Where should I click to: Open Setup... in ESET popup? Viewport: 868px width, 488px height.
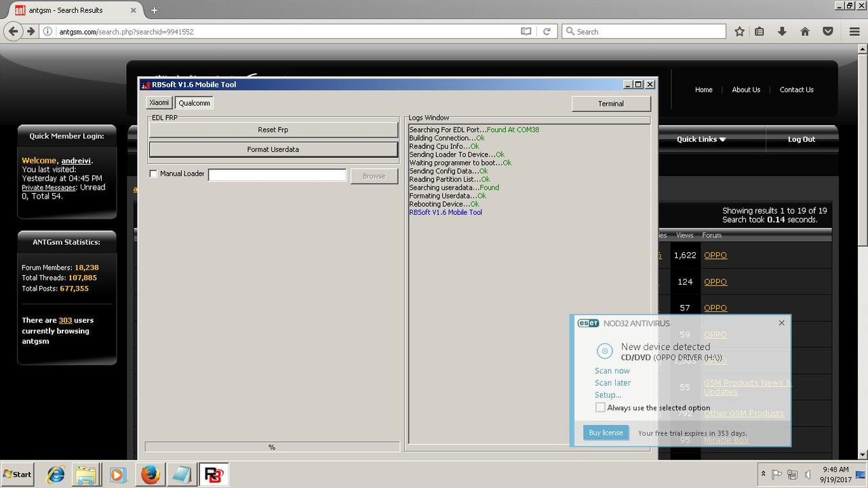click(x=608, y=395)
